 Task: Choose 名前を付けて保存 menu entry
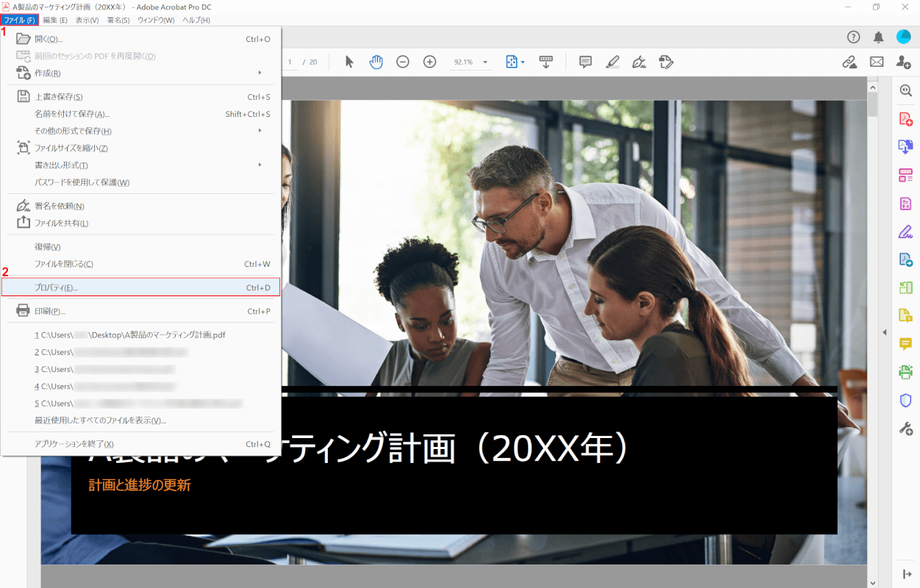click(x=72, y=114)
